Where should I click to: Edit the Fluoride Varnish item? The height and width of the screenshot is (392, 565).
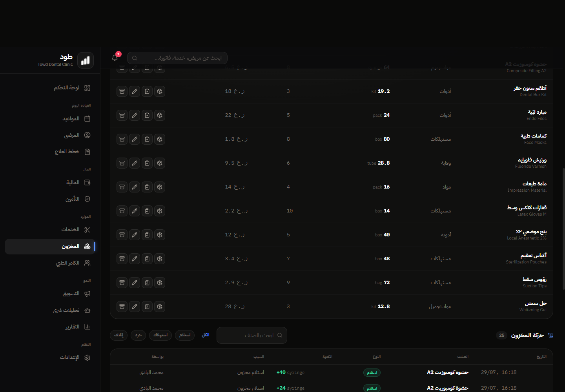(135, 163)
